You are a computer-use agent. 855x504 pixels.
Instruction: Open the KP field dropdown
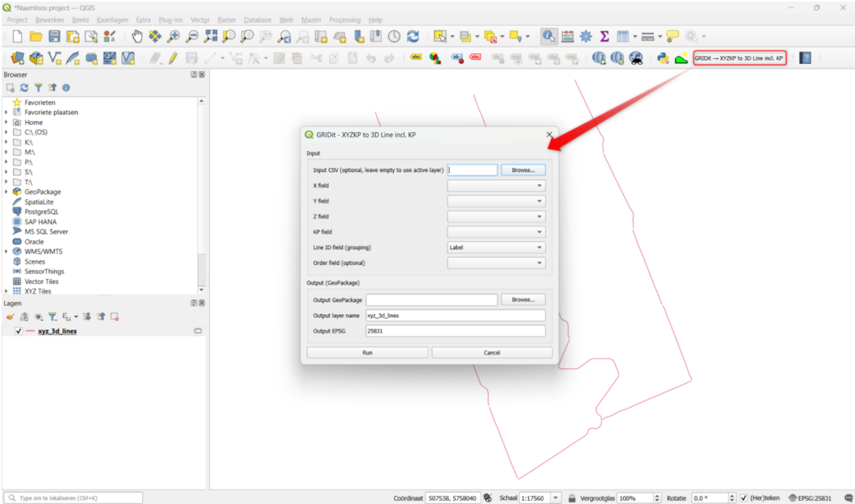tap(496, 232)
